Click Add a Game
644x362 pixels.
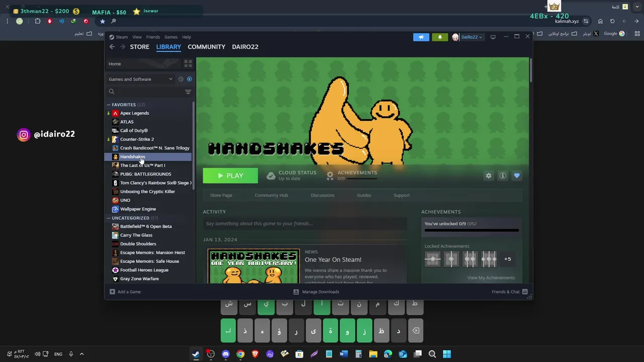coord(125,292)
